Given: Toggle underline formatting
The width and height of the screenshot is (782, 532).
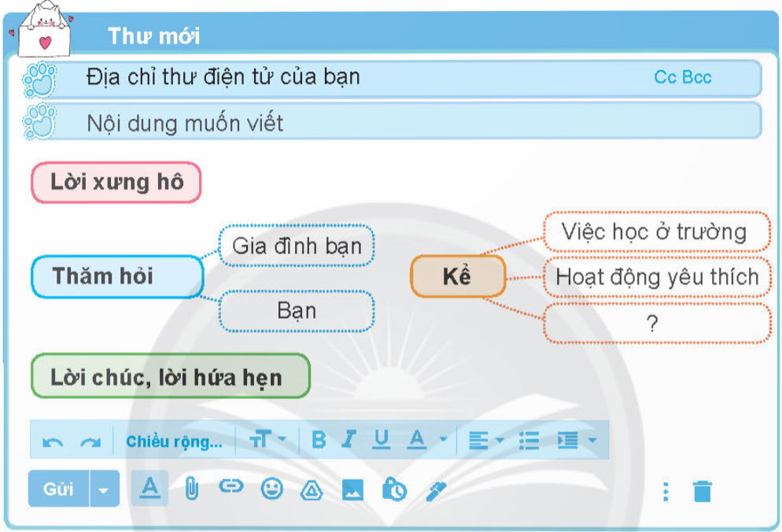Looking at the screenshot, I should click(382, 440).
